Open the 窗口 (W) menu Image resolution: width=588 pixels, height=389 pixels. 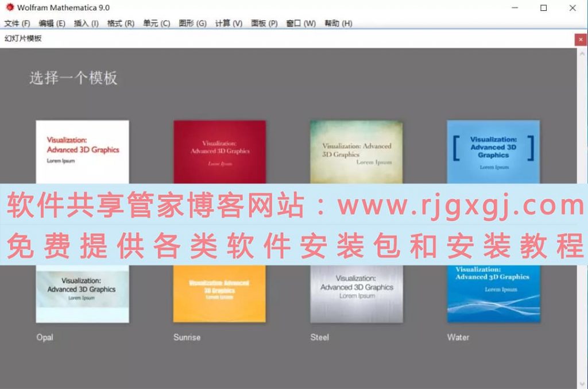point(301,23)
